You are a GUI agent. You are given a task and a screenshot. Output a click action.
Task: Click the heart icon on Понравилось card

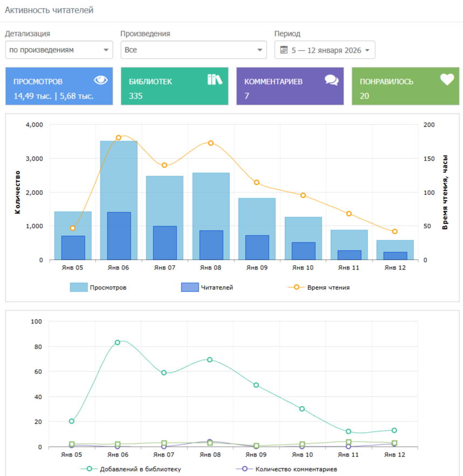(x=447, y=80)
